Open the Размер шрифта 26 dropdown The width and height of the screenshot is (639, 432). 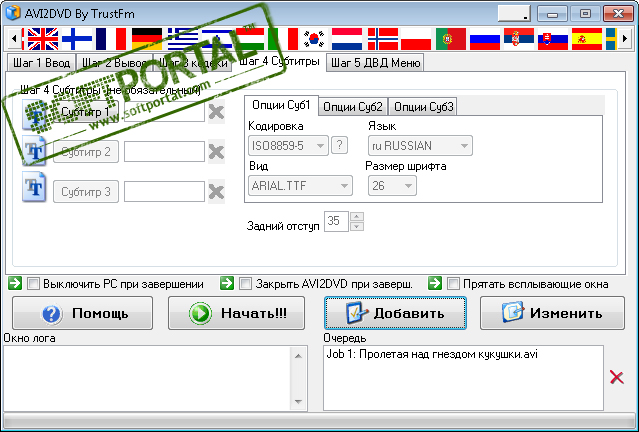pos(392,185)
